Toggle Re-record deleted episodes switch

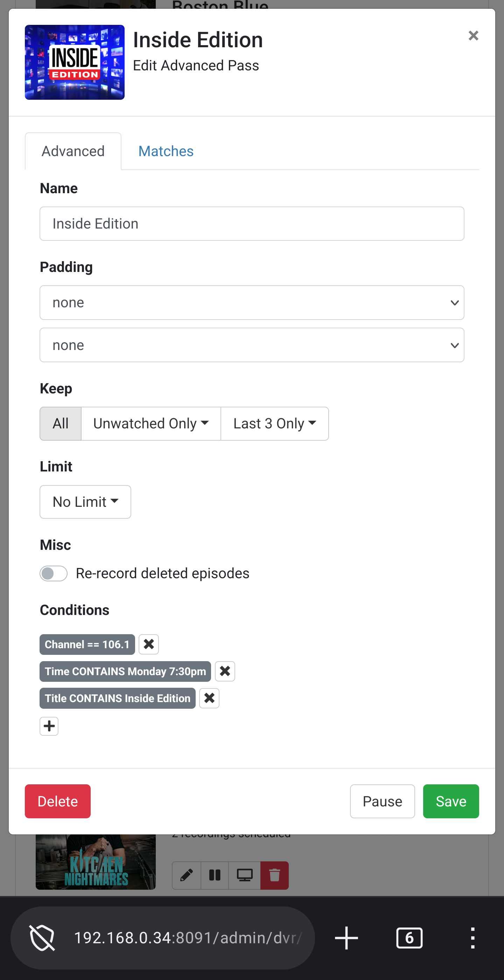click(54, 573)
